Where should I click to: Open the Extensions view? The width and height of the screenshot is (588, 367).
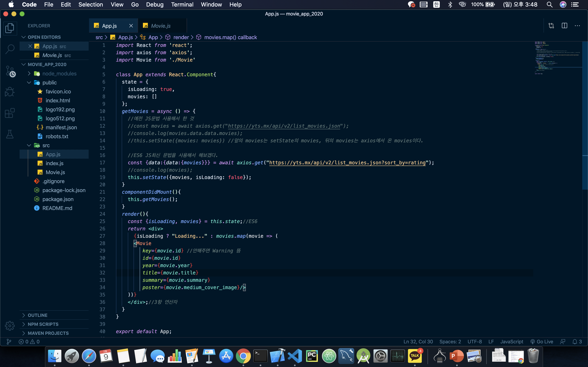(x=10, y=113)
